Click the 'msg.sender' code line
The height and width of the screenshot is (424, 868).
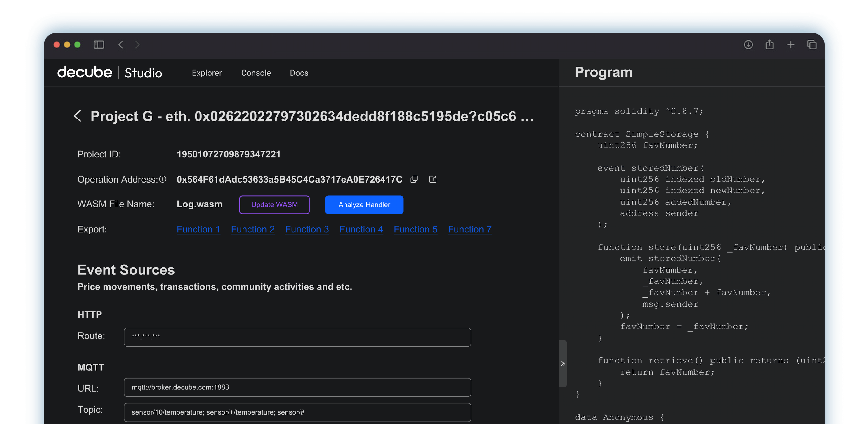(x=670, y=304)
